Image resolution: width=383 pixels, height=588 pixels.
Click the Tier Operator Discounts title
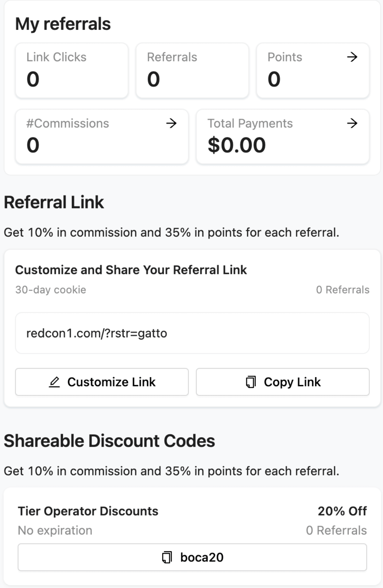point(88,511)
